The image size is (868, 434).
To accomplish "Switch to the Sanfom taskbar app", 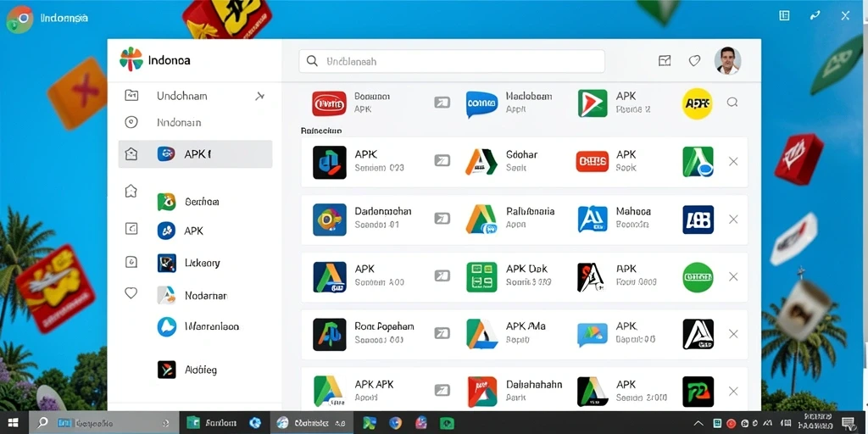I will [213, 423].
